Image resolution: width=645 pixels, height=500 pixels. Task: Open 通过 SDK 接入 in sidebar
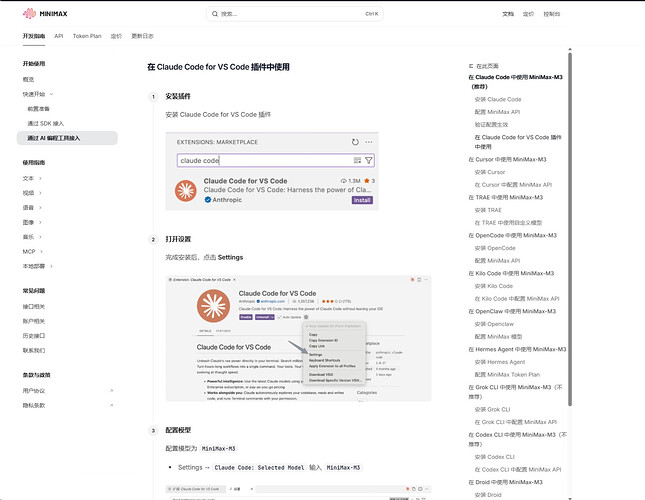coord(46,123)
